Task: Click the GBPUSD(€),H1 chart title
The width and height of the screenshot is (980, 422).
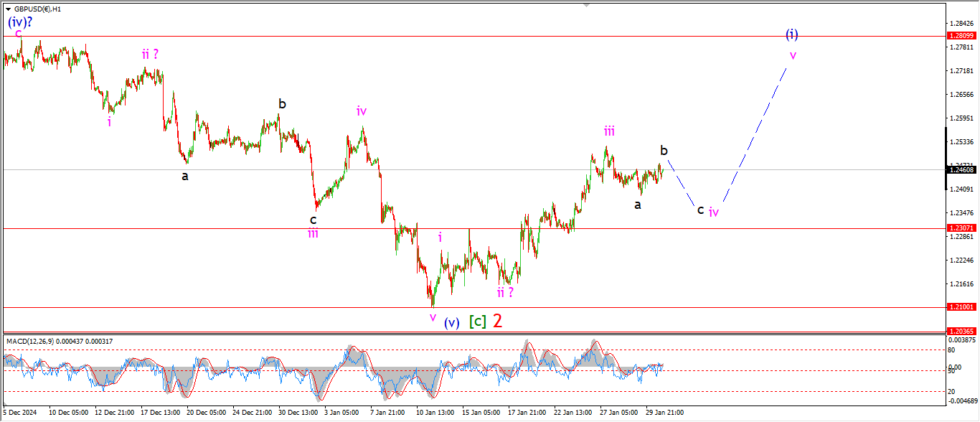Action: click(x=37, y=9)
